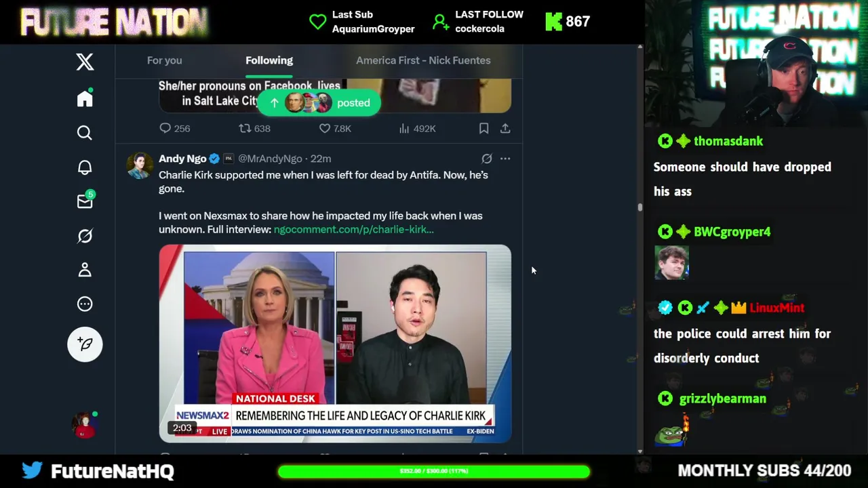The height and width of the screenshot is (488, 868).
Task: Click the FutureNatHQ handle text
Action: 113,471
